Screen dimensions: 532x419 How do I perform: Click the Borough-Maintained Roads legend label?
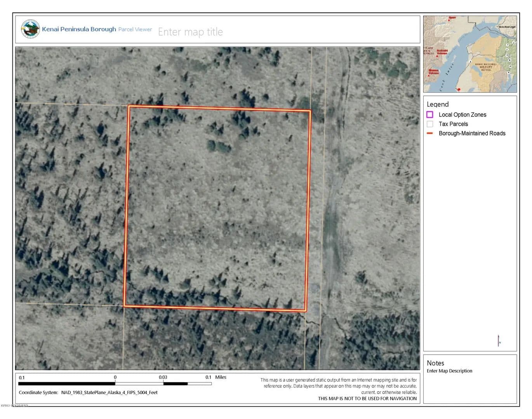click(472, 133)
